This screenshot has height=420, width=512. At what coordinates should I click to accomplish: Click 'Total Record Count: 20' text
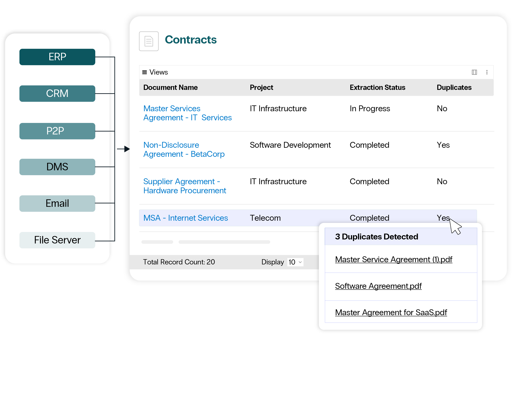coord(179,262)
